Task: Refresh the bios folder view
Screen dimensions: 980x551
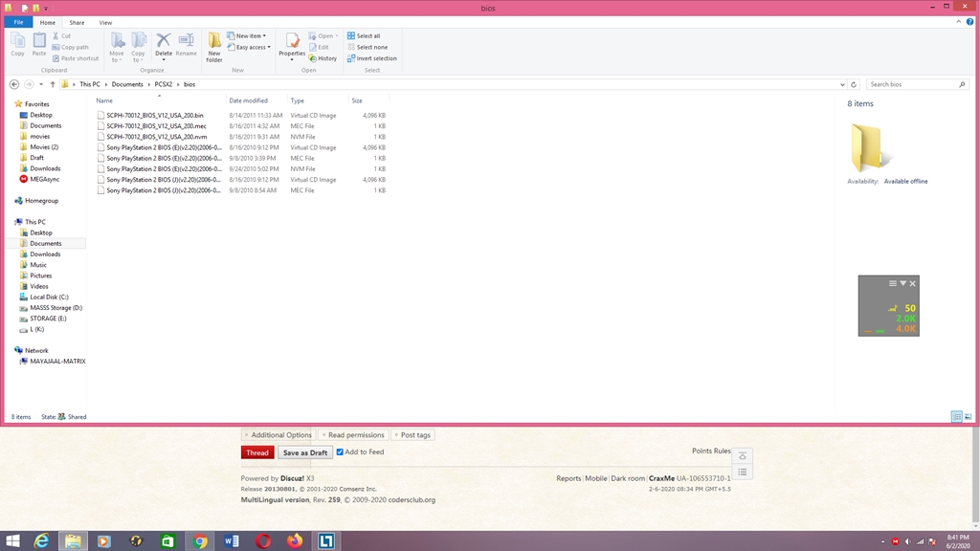Action: pyautogui.click(x=854, y=84)
